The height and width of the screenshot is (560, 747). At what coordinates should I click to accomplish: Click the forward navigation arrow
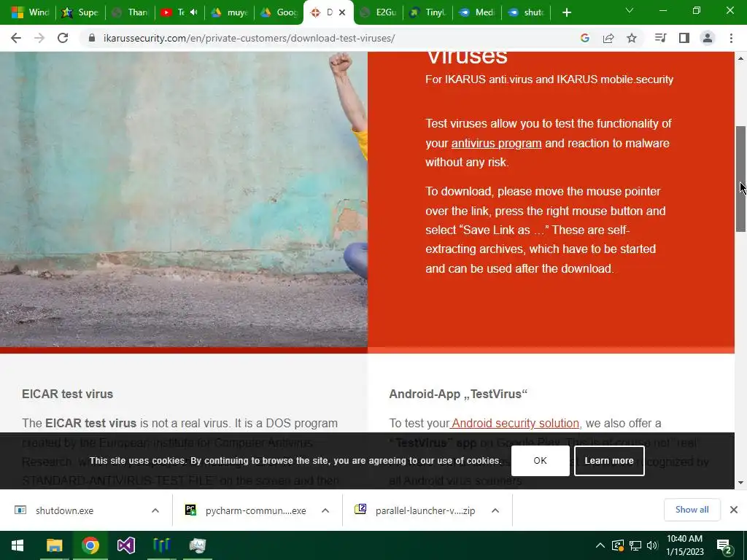(x=39, y=38)
